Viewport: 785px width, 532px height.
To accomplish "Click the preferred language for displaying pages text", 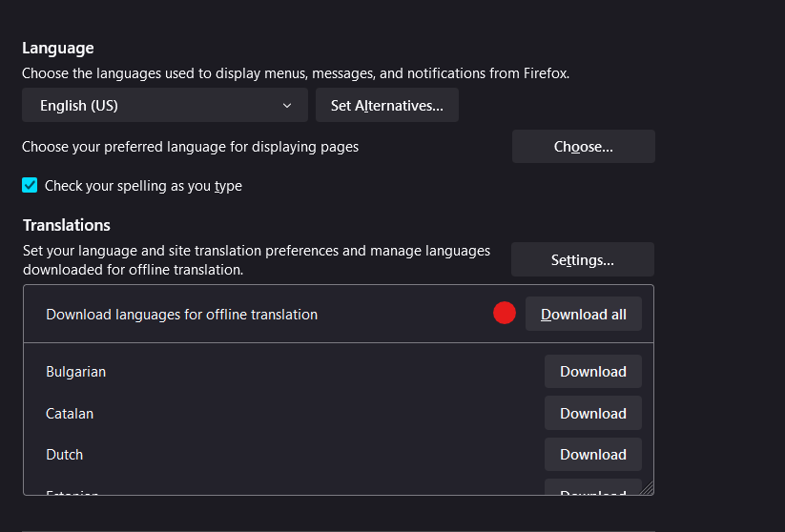I will pos(190,147).
